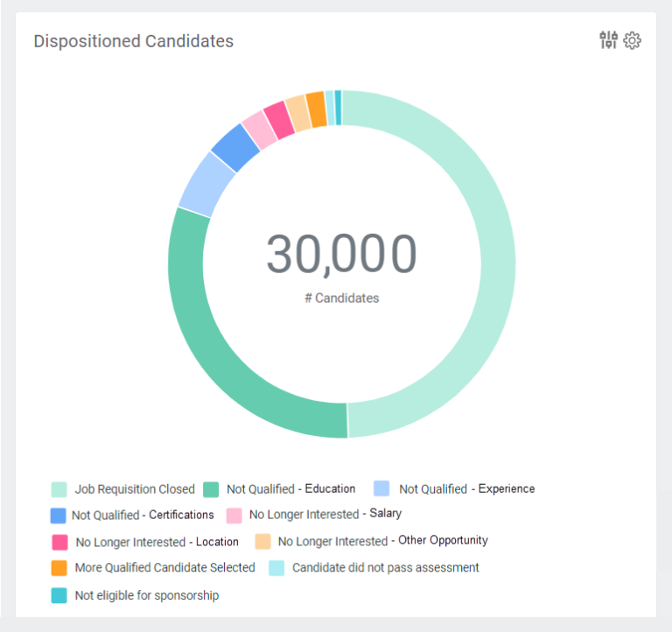Click the Not eligible for sponsorship legend label
Image resolution: width=672 pixels, height=632 pixels.
pyautogui.click(x=146, y=596)
